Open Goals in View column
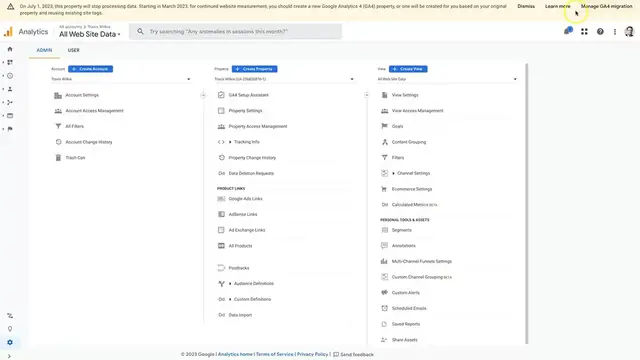 pos(397,127)
